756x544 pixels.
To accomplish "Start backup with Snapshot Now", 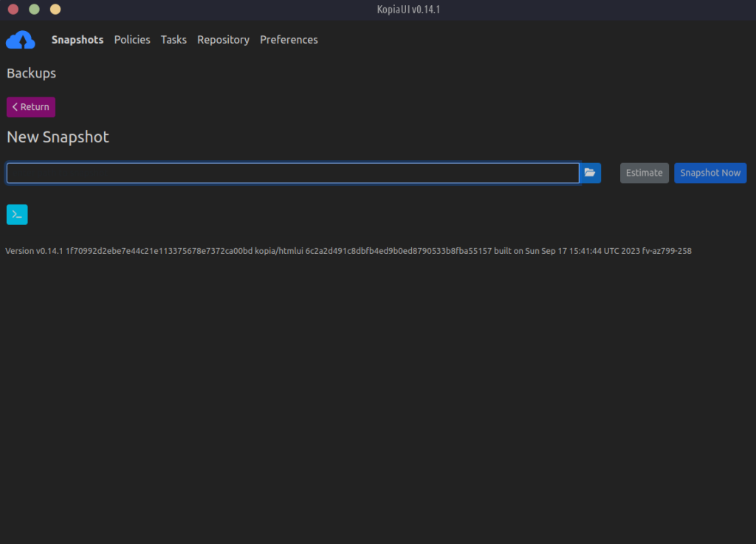I will point(710,173).
